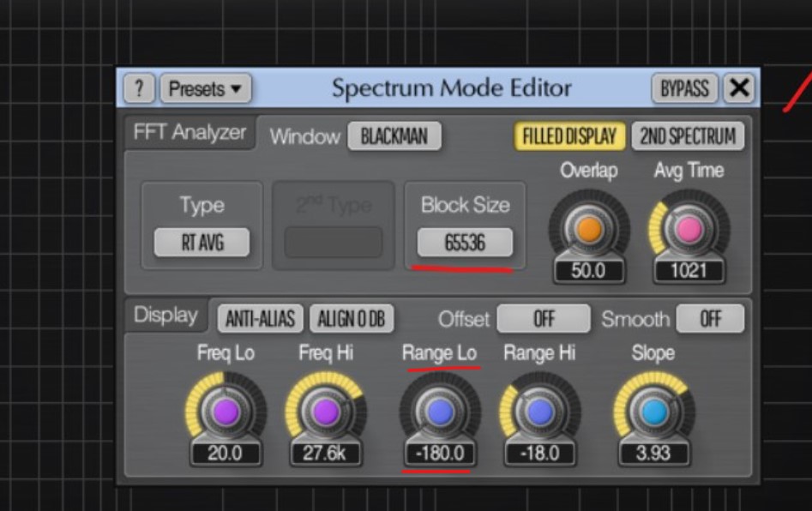812x511 pixels.
Task: Click the blue Range Hi knob
Action: point(540,412)
